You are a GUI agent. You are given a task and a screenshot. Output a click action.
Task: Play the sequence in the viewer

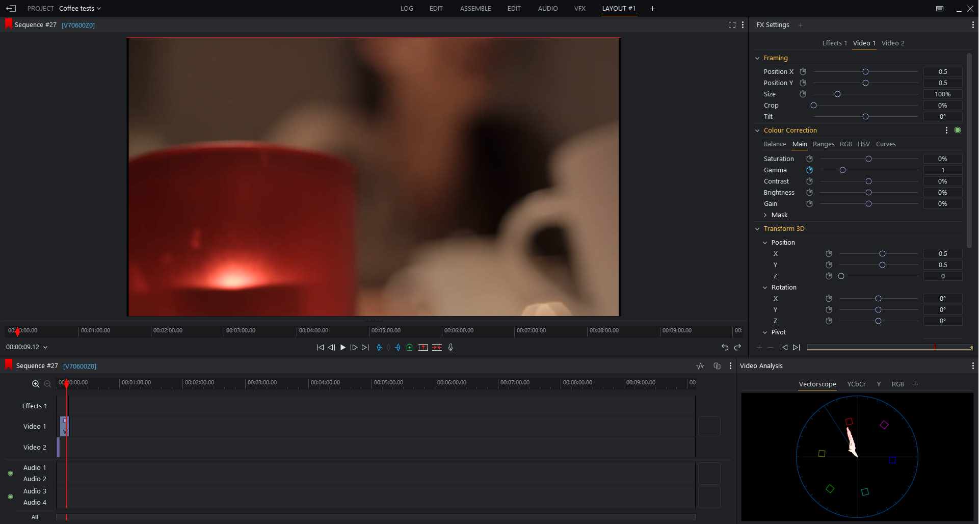click(x=343, y=348)
